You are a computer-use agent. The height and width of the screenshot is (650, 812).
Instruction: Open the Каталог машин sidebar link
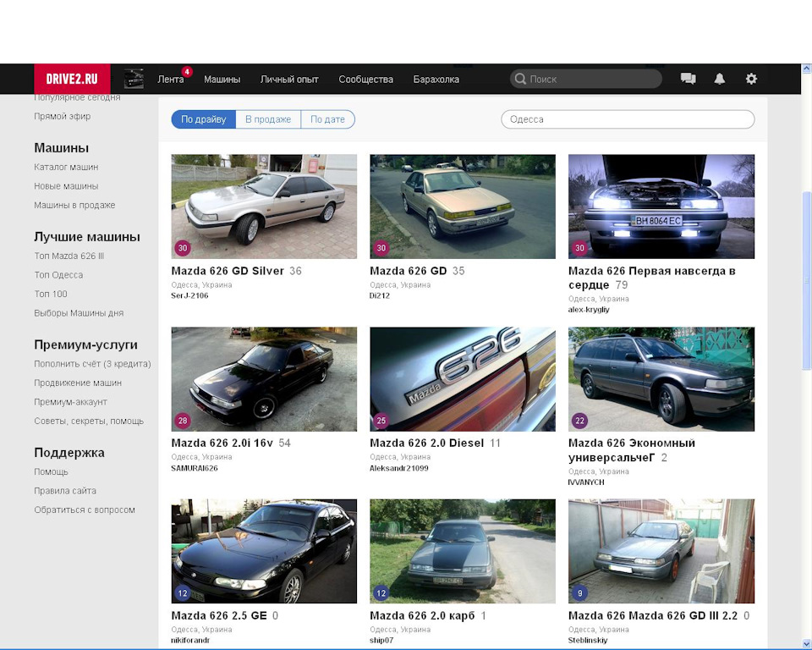66,167
